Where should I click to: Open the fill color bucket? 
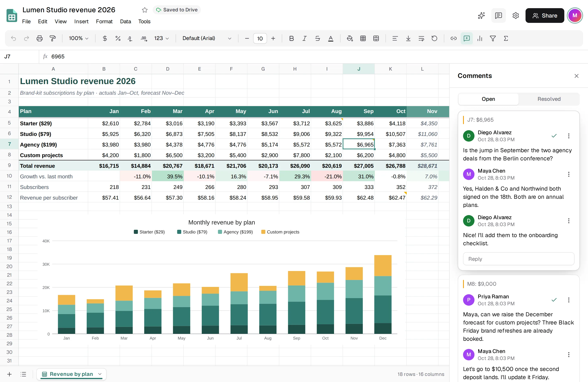[350, 38]
